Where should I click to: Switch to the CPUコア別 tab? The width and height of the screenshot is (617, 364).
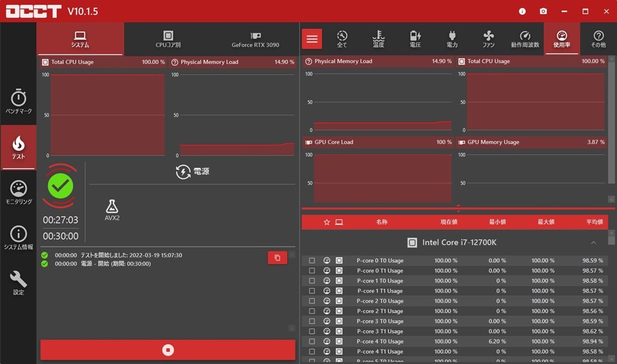[x=168, y=39]
